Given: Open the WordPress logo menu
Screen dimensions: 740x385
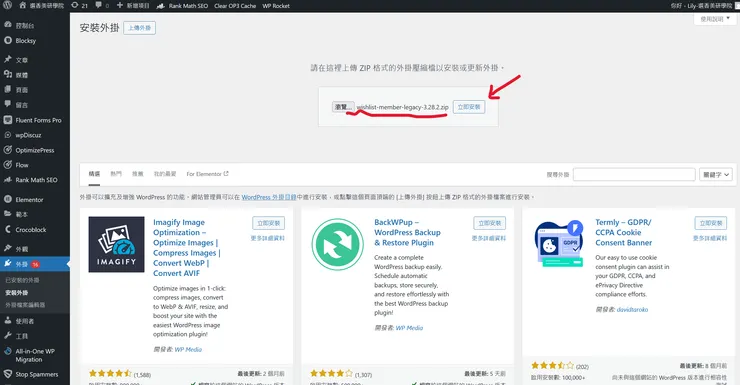Looking at the screenshot, I should click(x=7, y=5).
